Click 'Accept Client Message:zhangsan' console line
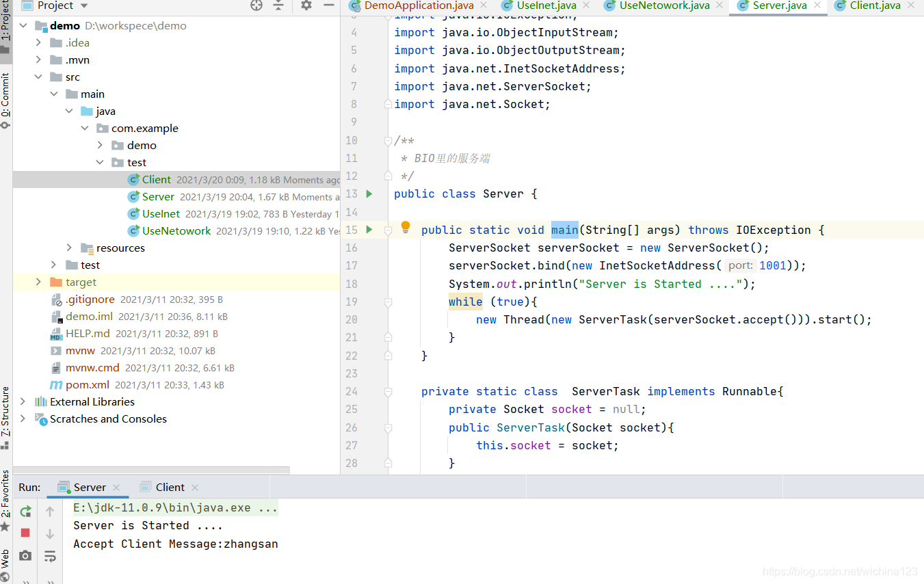This screenshot has width=924, height=584. (x=176, y=544)
